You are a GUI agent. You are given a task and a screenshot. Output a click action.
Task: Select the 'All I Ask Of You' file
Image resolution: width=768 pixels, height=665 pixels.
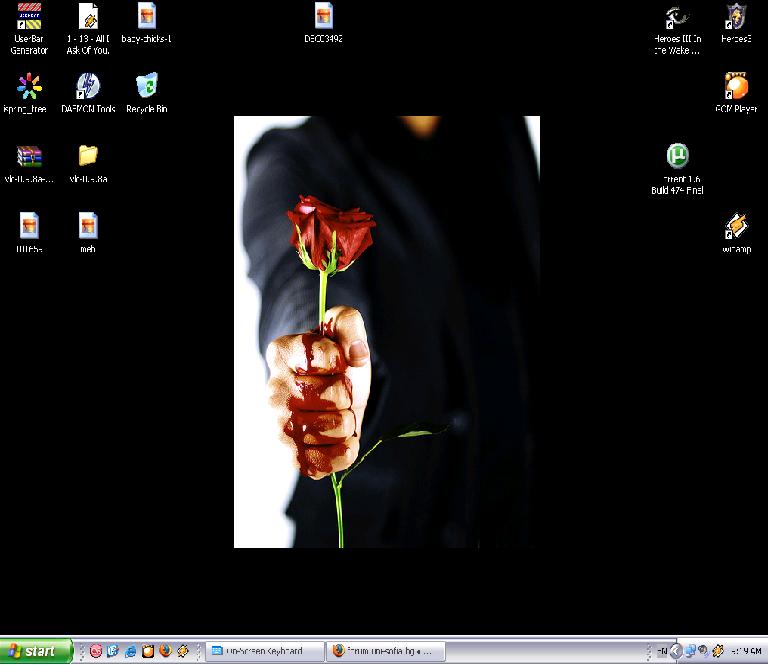[88, 18]
